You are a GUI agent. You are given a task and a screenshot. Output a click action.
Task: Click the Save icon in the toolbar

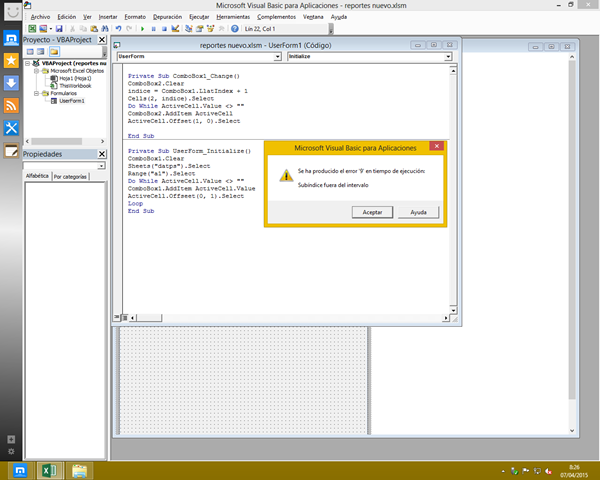(x=60, y=29)
